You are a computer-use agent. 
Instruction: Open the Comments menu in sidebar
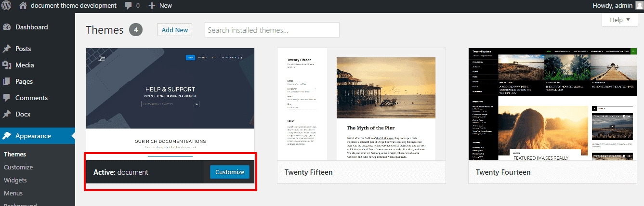point(31,98)
